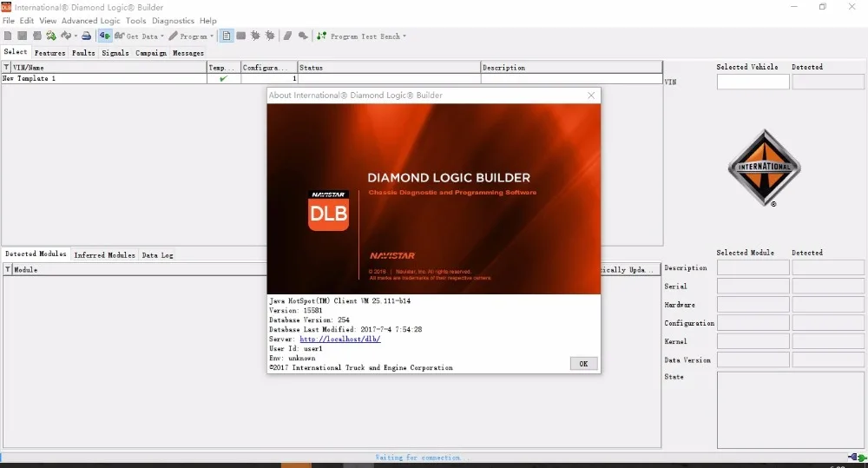Click the filter icon beside VIN/Name header
The image size is (868, 468).
click(6, 67)
